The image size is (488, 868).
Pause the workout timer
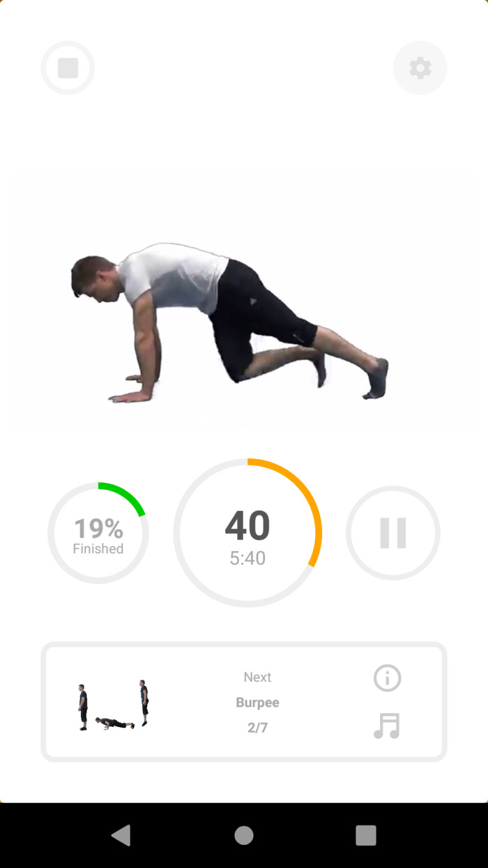click(393, 533)
